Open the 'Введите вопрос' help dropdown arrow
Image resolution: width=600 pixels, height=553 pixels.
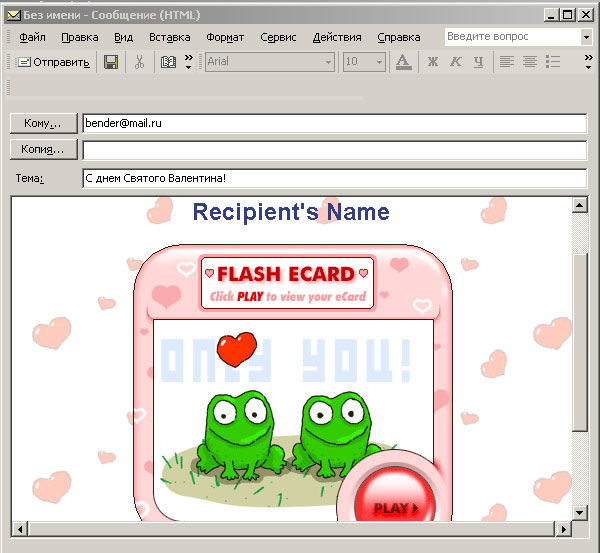(586, 37)
